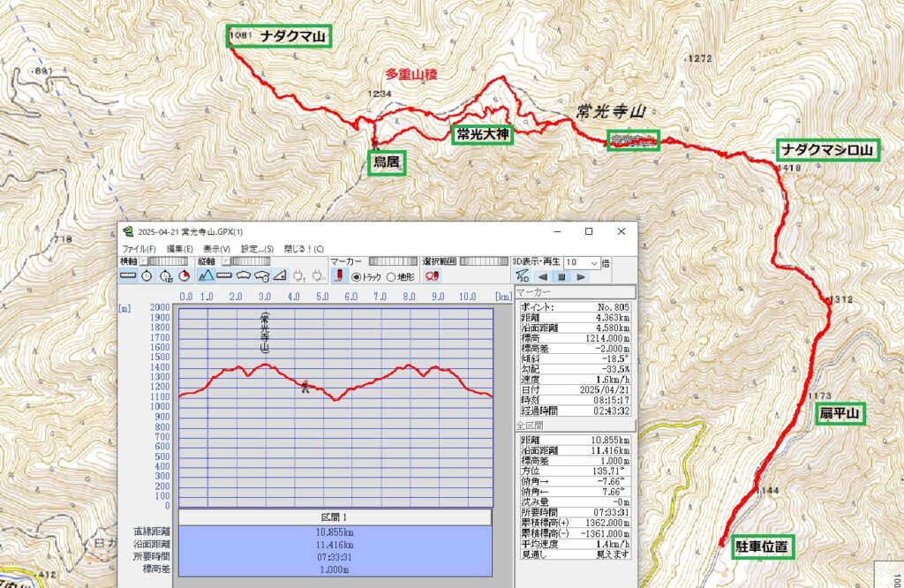Click the 平均速度 value 1.4km/h

(x=613, y=544)
